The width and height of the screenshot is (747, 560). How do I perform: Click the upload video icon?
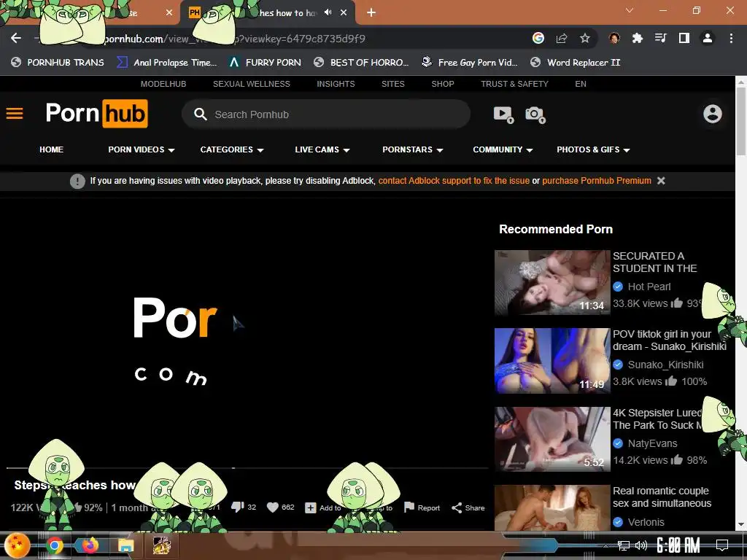503,114
